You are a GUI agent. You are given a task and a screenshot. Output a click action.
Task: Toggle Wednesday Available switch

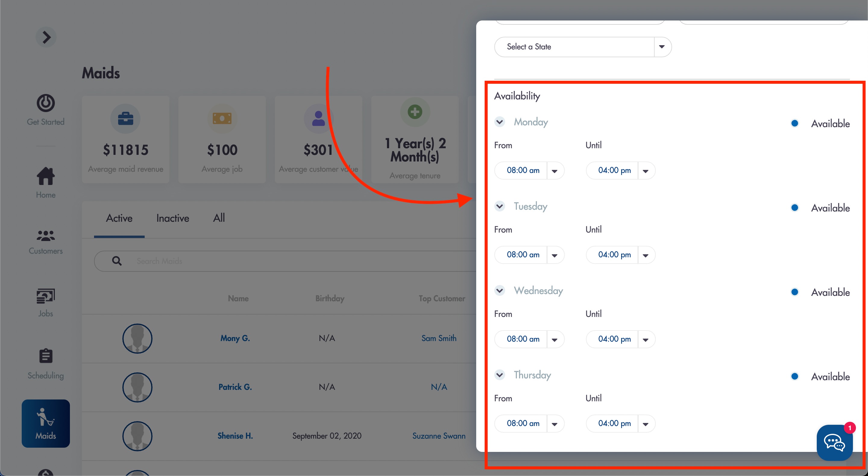(794, 292)
